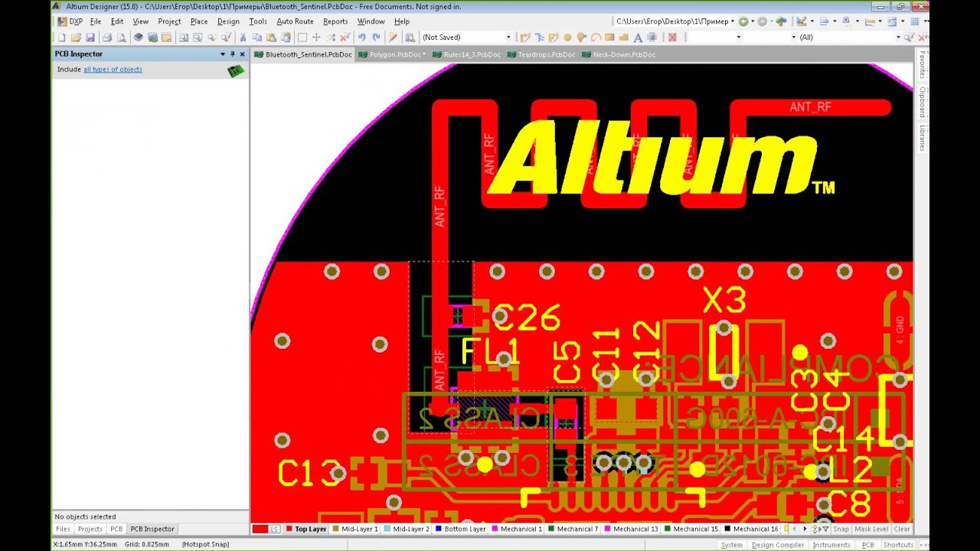Image resolution: width=980 pixels, height=551 pixels.
Task: Click the Cut scissors icon
Action: (243, 37)
